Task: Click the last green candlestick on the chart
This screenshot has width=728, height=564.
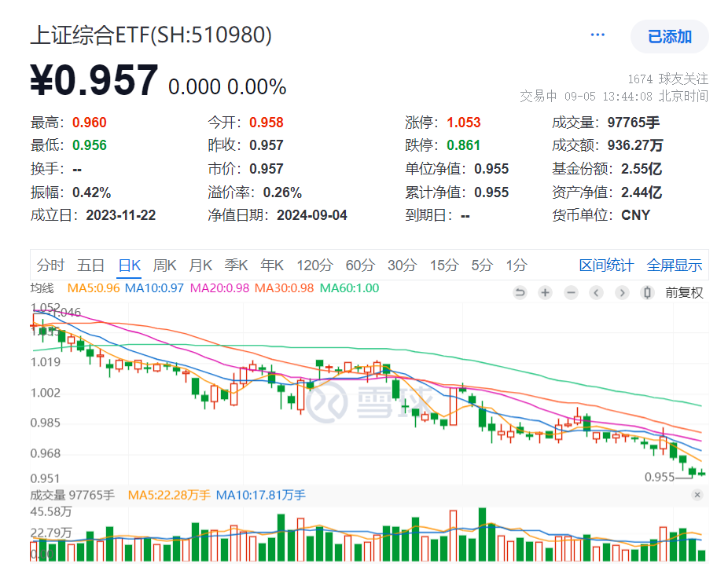Action: point(701,473)
